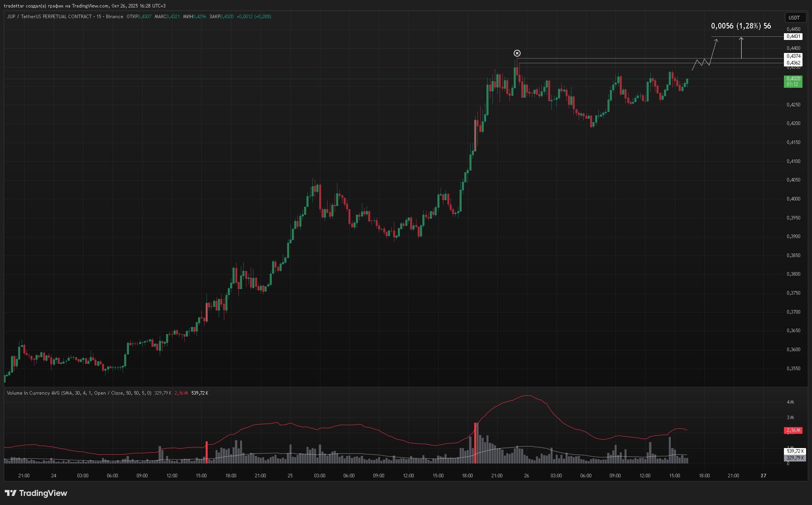Click the tall red volume bar near 18:00
The image size is (812, 505).
click(475, 443)
